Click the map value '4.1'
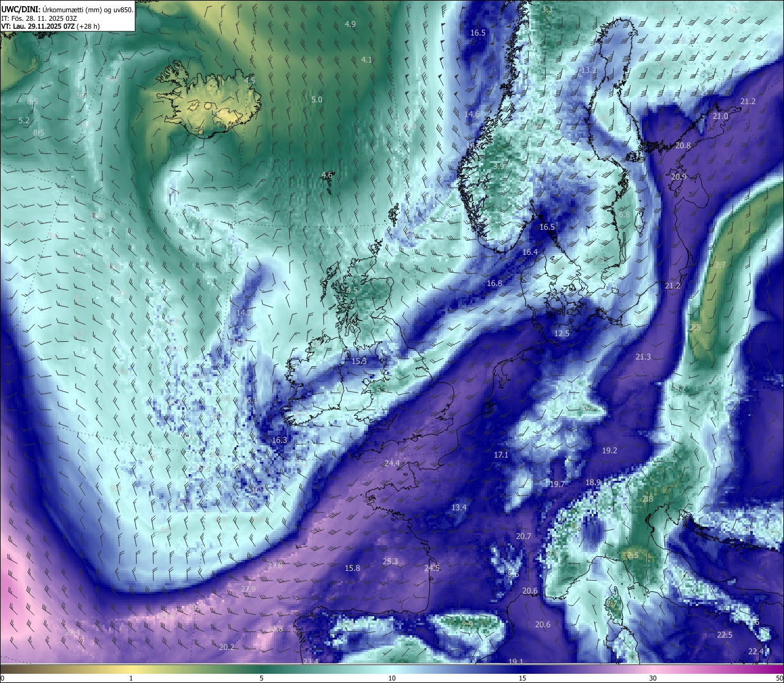Image resolution: width=784 pixels, height=683 pixels. click(x=366, y=60)
